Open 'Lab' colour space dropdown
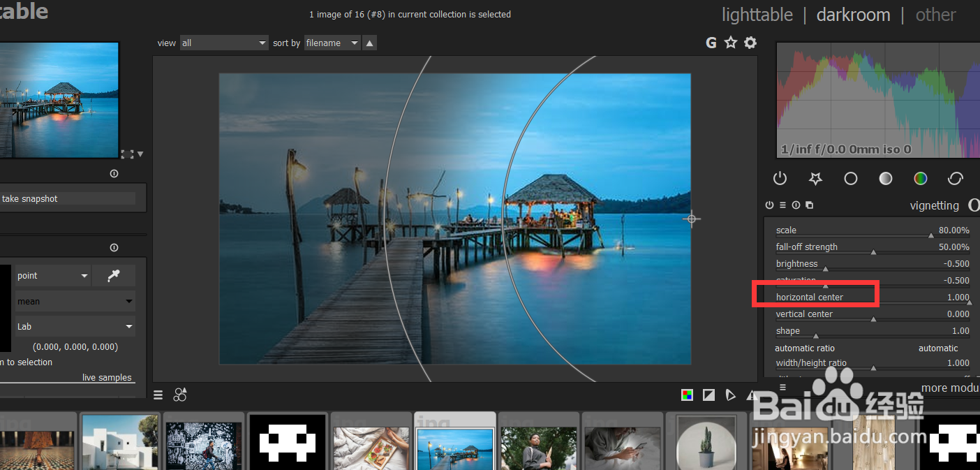 (75, 326)
